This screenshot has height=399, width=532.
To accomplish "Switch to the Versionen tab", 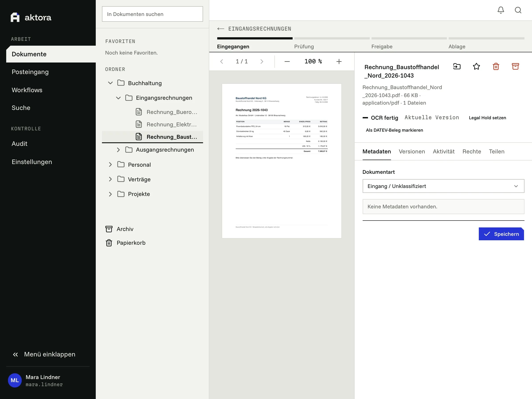I will [x=412, y=152].
